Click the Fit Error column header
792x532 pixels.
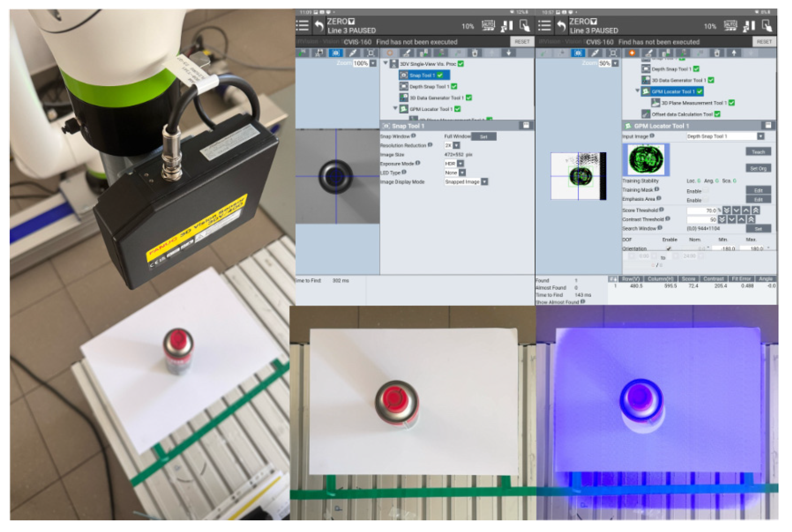pos(741,279)
